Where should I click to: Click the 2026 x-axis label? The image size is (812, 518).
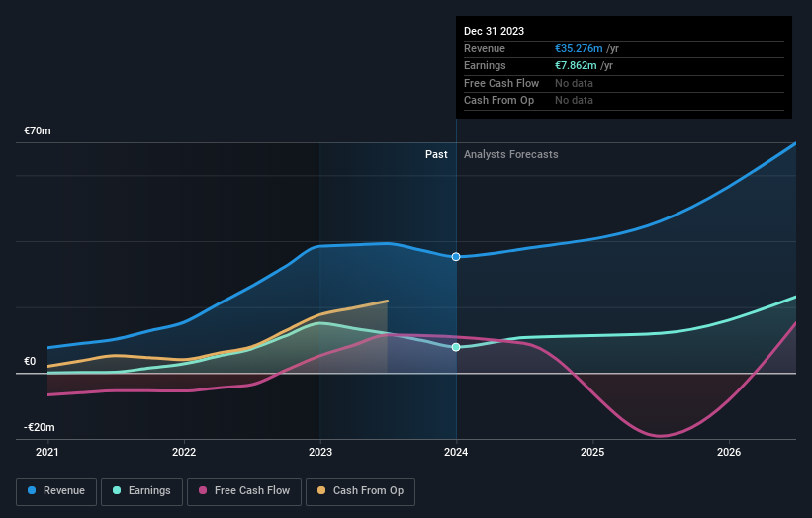729,453
